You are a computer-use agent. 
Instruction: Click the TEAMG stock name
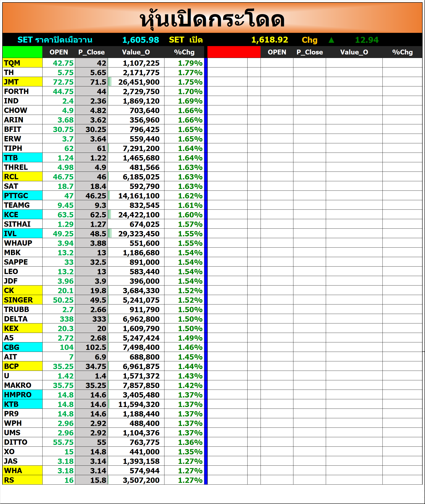pos(17,205)
